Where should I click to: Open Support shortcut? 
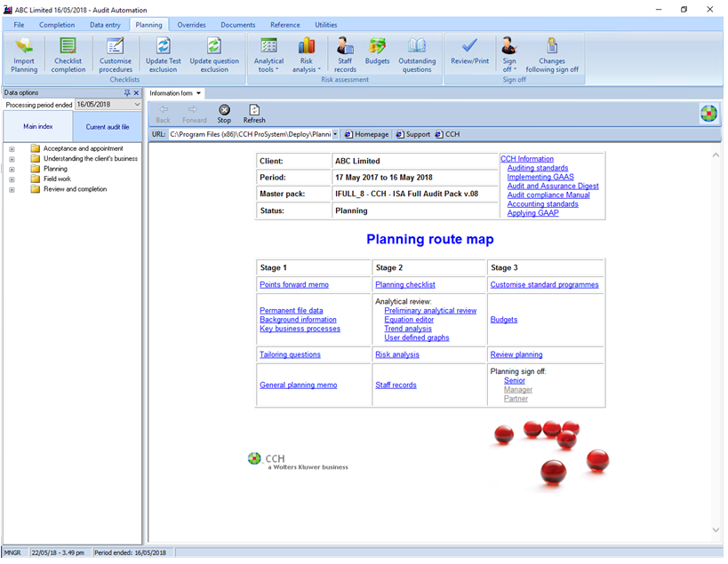[412, 134]
